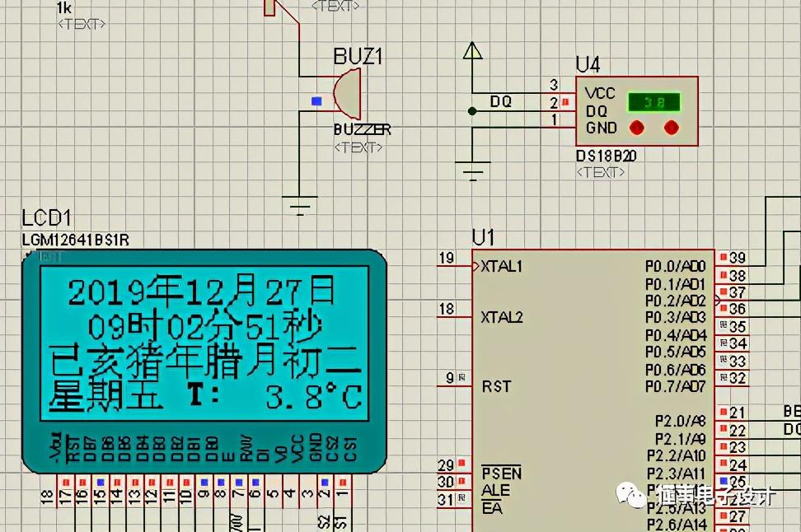Click the P0.0/AD0 pin label
The height and width of the screenshot is (532, 801).
tap(676, 267)
